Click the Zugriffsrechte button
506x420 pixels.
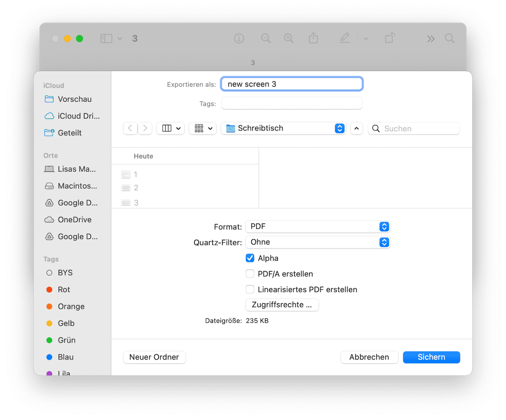coord(282,305)
